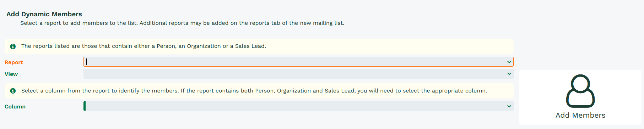Expand the Column dropdown arrow

[509, 106]
